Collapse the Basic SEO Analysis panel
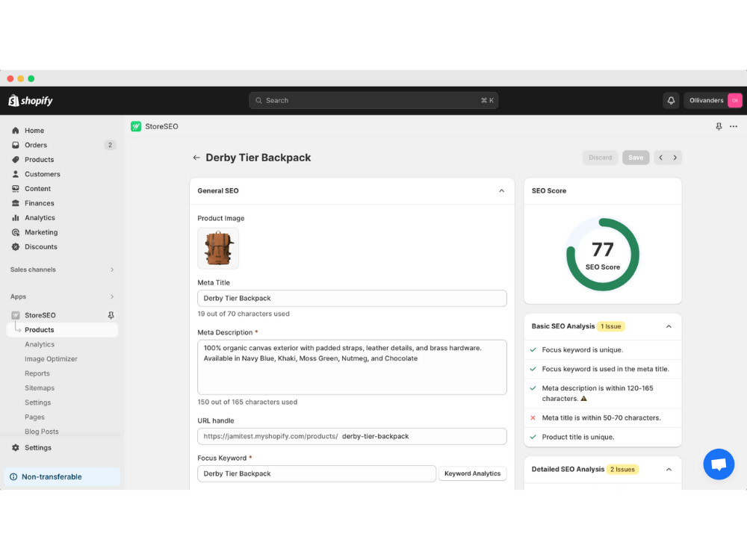 (x=669, y=326)
